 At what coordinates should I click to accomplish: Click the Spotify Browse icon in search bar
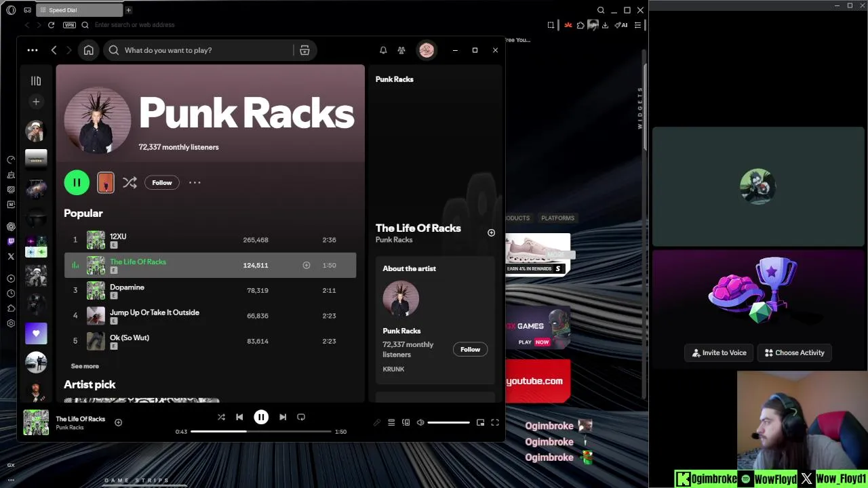pos(304,50)
